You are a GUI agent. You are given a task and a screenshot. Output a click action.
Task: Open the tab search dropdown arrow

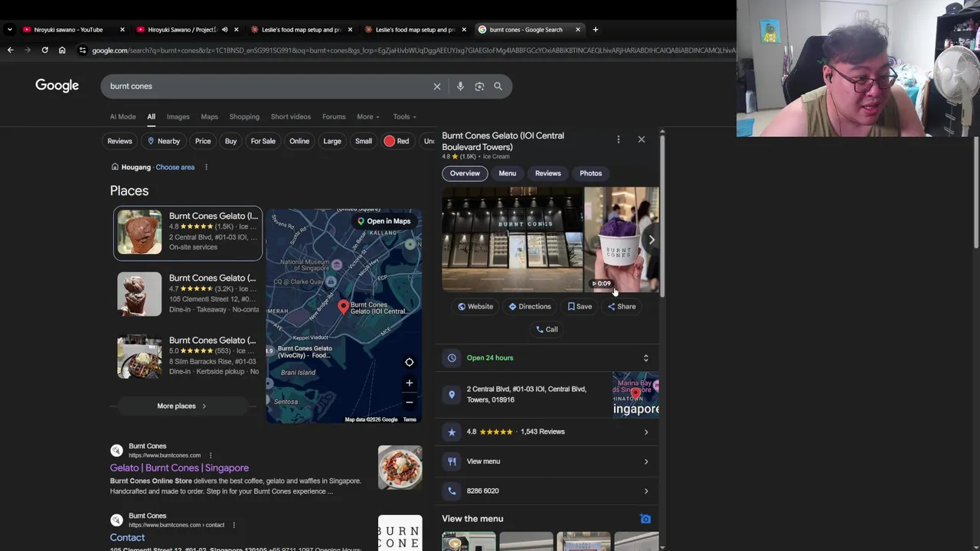[9, 30]
